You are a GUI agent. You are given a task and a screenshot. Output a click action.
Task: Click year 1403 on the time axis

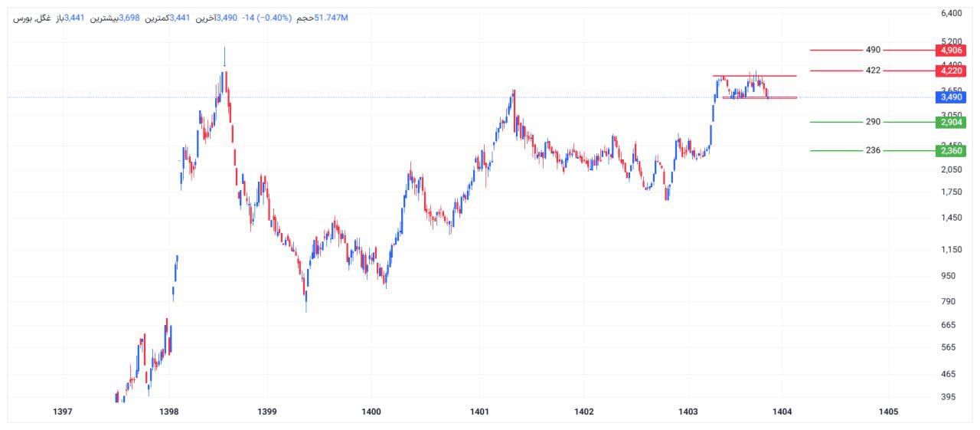point(688,412)
